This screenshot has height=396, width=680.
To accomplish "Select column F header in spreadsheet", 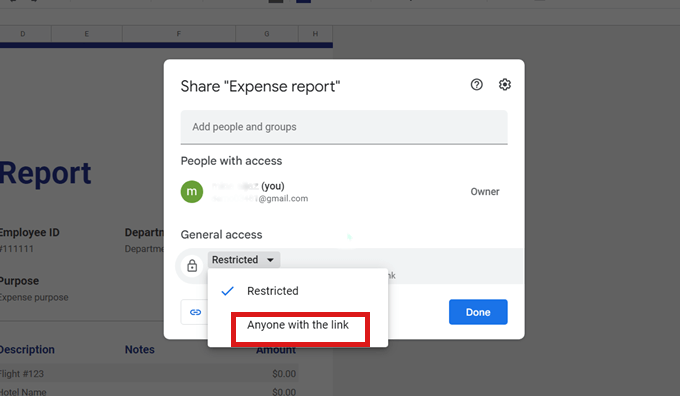I will (x=179, y=34).
